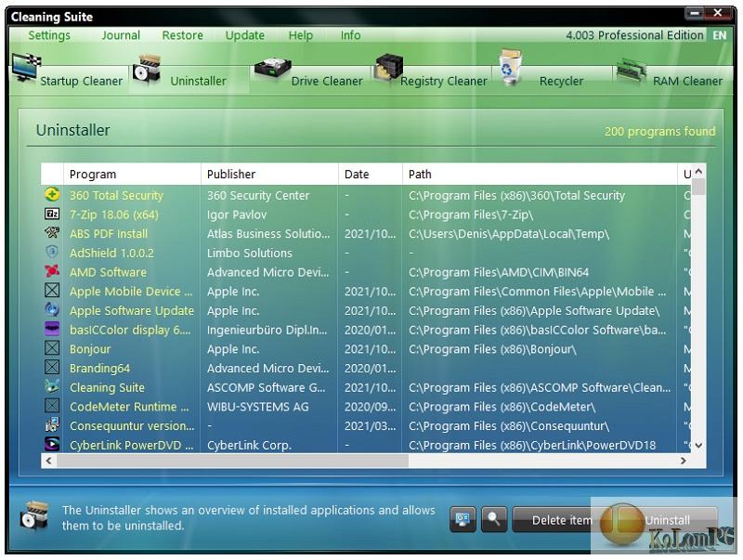Click the monitor icon button beside search
743x560 pixels.
coord(463,520)
